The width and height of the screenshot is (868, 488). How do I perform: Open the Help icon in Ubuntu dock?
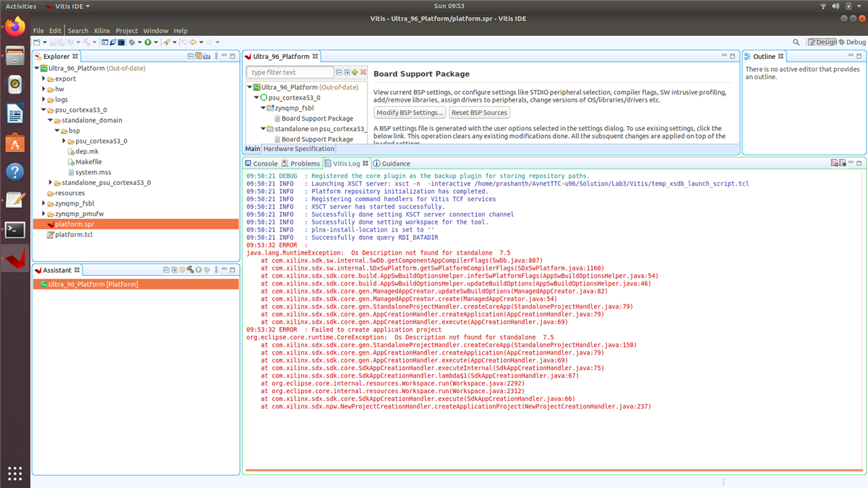(15, 171)
